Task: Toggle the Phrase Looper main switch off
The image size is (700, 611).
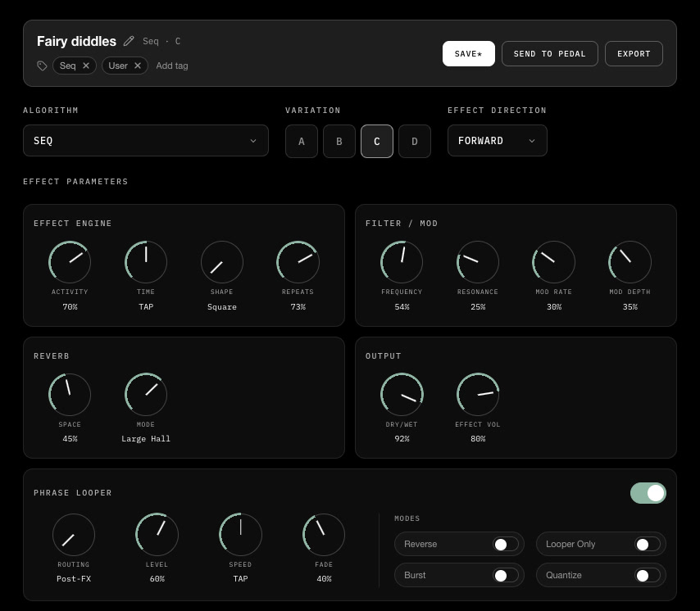Action: pos(648,493)
